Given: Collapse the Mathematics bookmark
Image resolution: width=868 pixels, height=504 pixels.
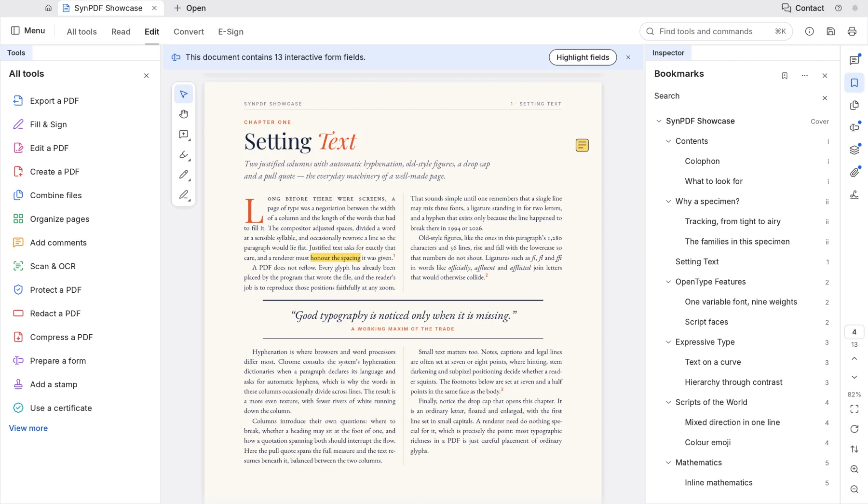Looking at the screenshot, I should [668, 463].
